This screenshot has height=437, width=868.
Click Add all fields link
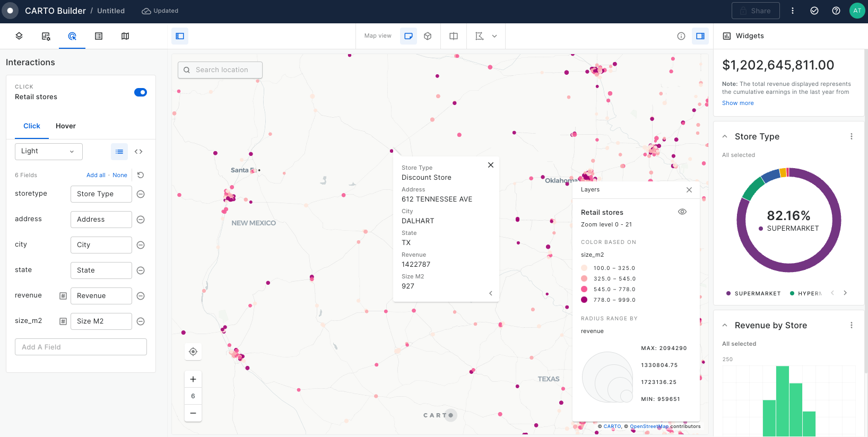pyautogui.click(x=96, y=175)
